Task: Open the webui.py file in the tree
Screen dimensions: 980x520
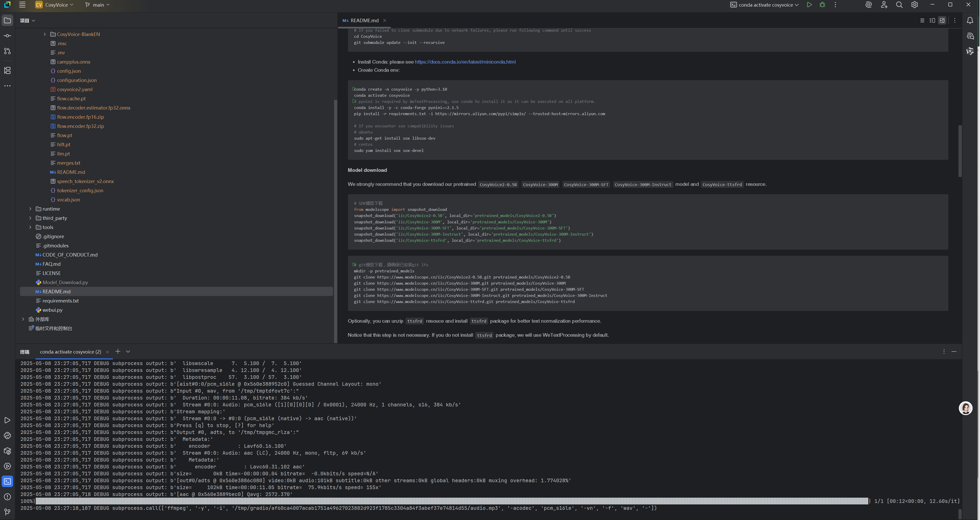Action: pos(52,310)
